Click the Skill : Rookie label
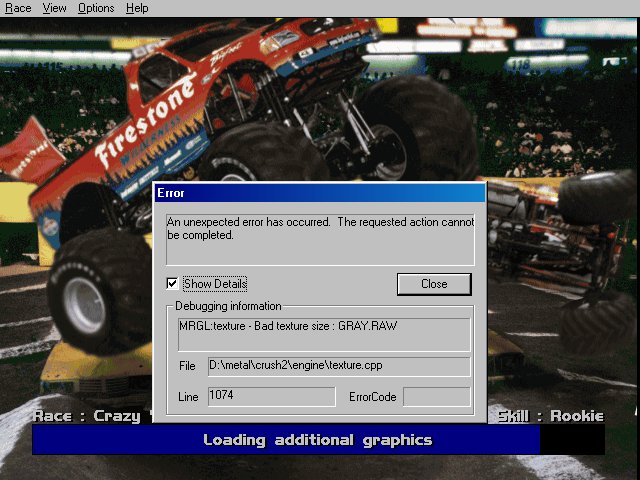640x480 pixels. pos(549,416)
